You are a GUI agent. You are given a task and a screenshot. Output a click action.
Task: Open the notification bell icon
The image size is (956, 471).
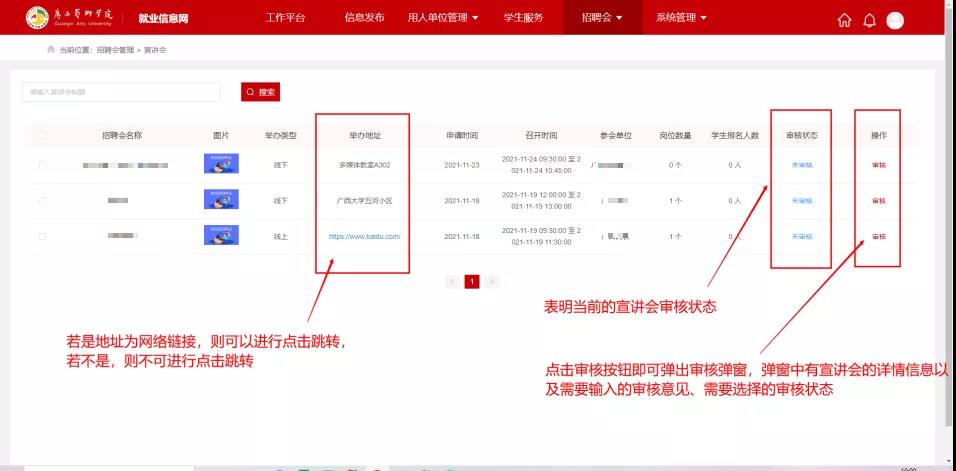pos(869,20)
